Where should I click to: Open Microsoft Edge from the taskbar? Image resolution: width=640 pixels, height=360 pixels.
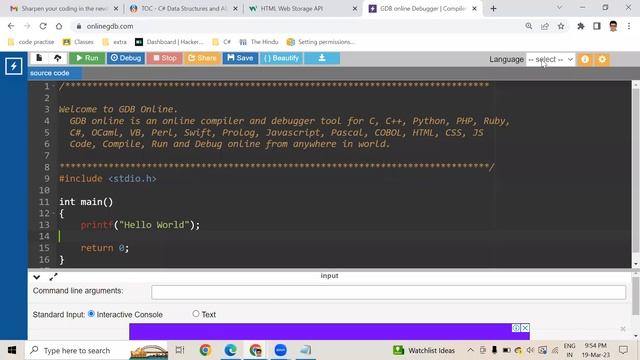231,350
